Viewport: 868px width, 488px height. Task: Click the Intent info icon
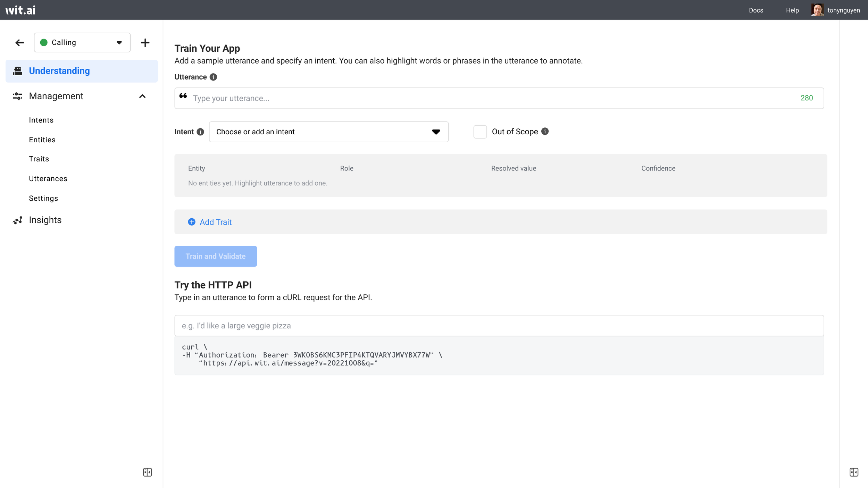click(x=200, y=132)
